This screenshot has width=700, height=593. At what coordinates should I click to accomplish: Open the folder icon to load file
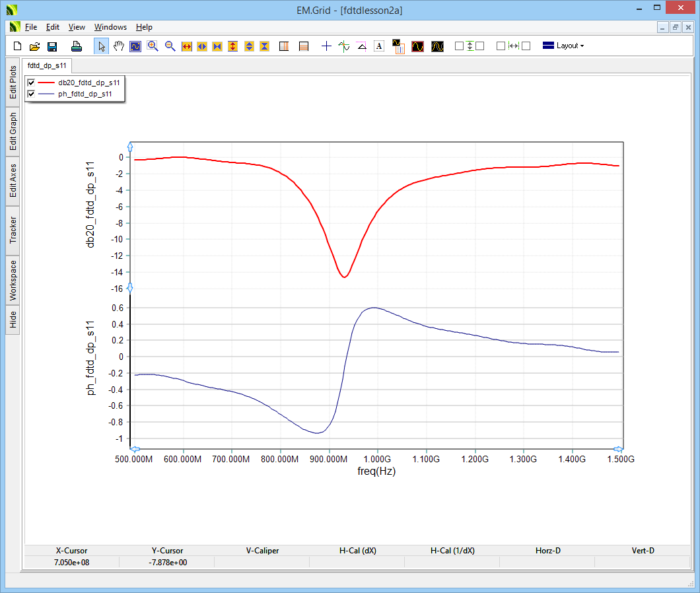click(x=35, y=46)
